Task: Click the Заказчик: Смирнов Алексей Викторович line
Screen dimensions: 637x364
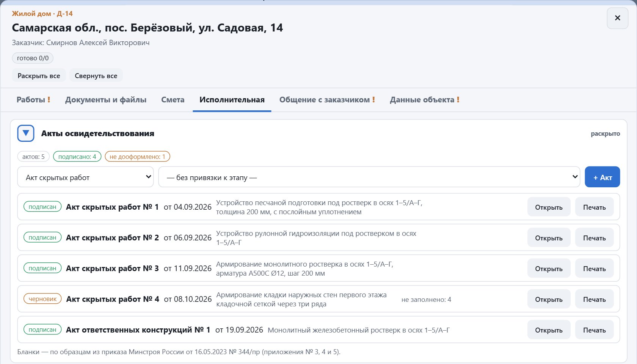Action: tap(81, 42)
